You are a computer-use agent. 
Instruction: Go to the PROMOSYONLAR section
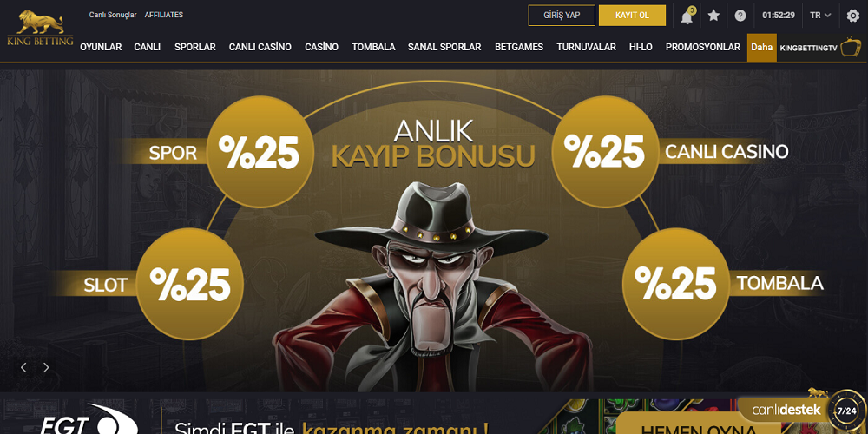point(702,47)
